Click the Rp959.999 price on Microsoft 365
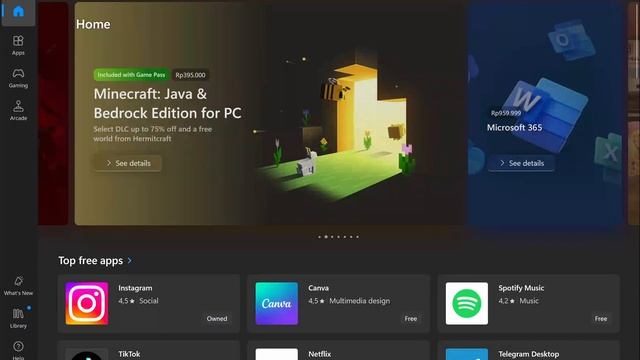640x360 pixels. coord(506,113)
